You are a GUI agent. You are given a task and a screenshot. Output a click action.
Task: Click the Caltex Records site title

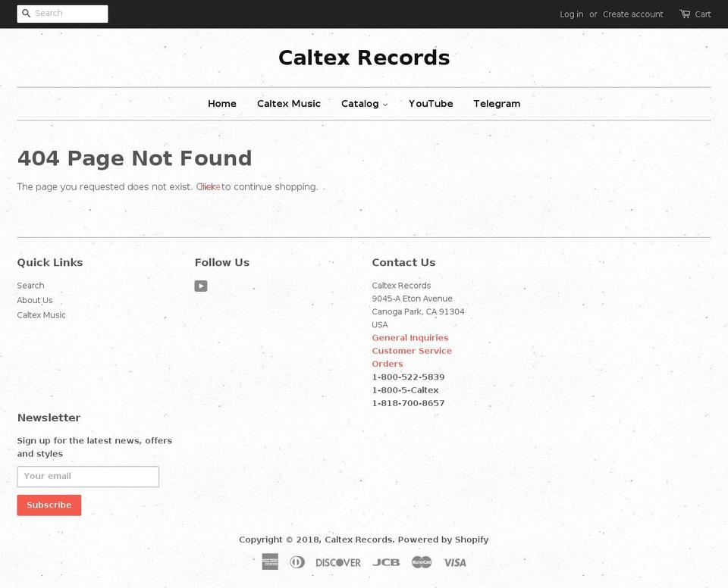(x=364, y=58)
